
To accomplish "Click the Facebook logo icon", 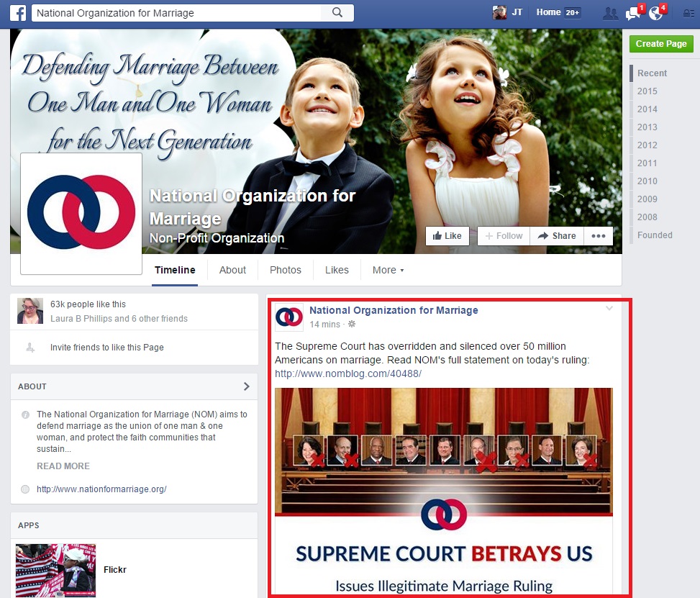I will [18, 13].
